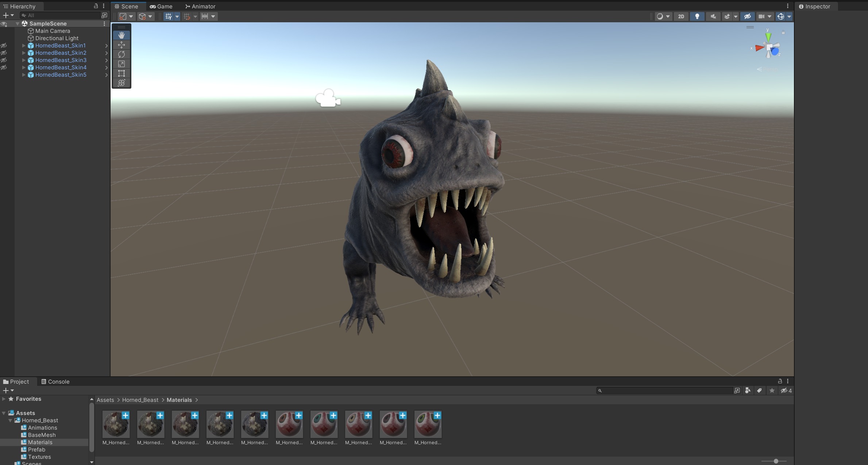Expand HornedBeast_Skin1 children
868x465 pixels.
pos(24,46)
